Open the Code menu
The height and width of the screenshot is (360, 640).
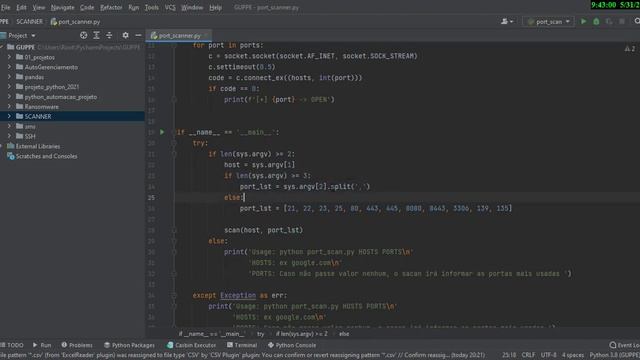87,7
